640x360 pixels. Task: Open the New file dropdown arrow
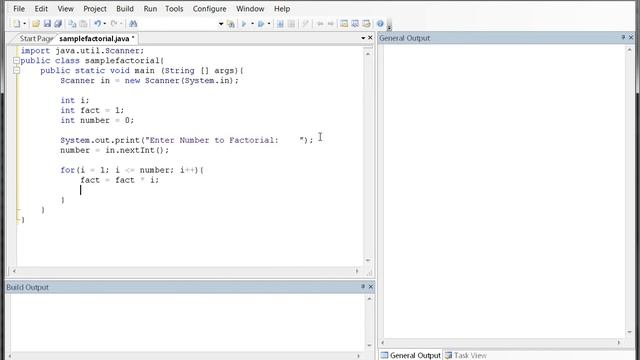pos(24,24)
